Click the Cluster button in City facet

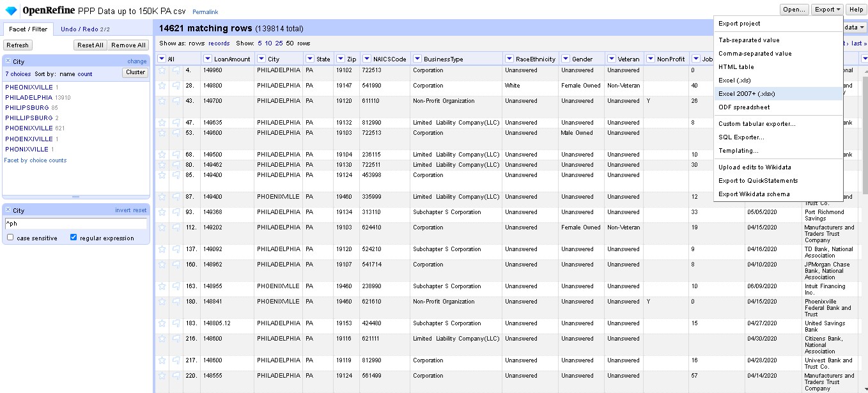pyautogui.click(x=135, y=73)
